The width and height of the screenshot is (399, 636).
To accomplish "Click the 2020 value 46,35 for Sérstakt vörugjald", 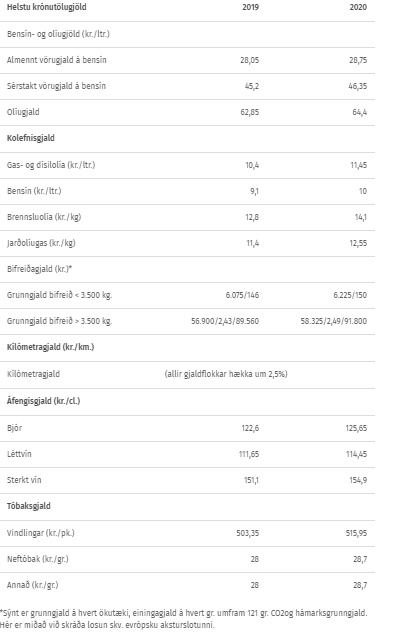I will coord(358,86).
